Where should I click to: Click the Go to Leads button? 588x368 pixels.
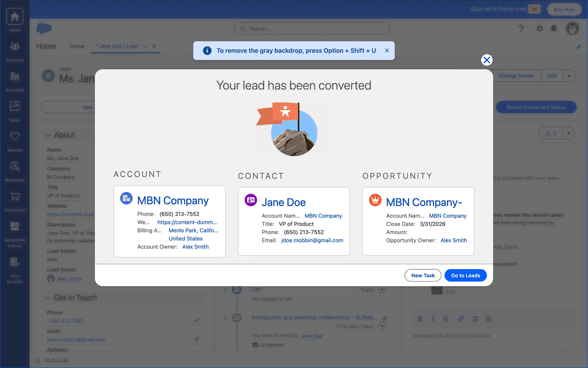click(465, 275)
